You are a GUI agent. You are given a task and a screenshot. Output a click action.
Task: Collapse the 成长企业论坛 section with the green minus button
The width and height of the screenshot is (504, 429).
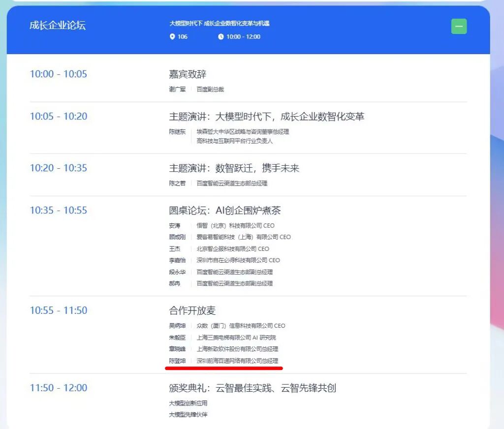point(459,27)
